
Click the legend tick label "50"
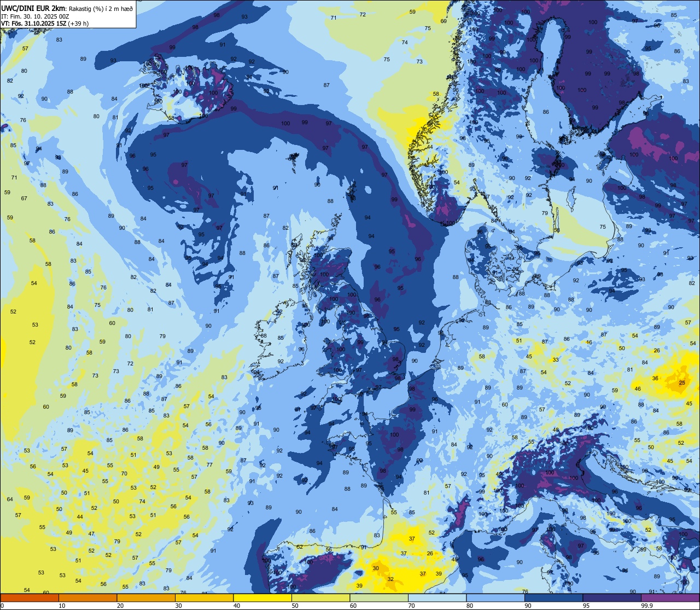tap(295, 606)
